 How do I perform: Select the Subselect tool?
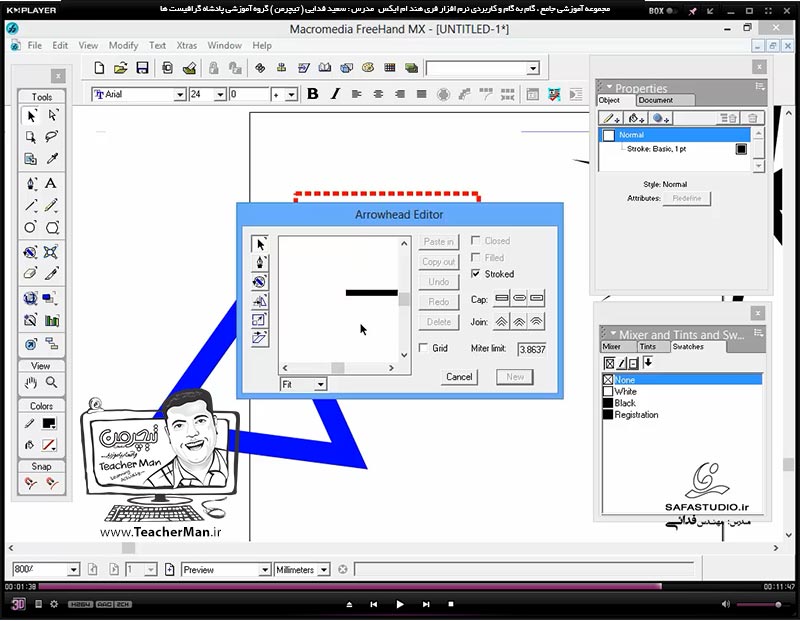pyautogui.click(x=52, y=116)
